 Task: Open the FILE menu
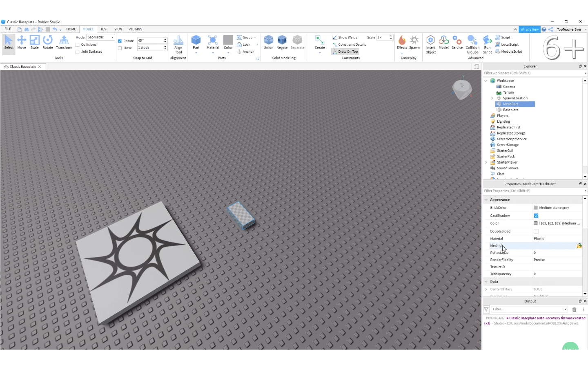pos(8,29)
